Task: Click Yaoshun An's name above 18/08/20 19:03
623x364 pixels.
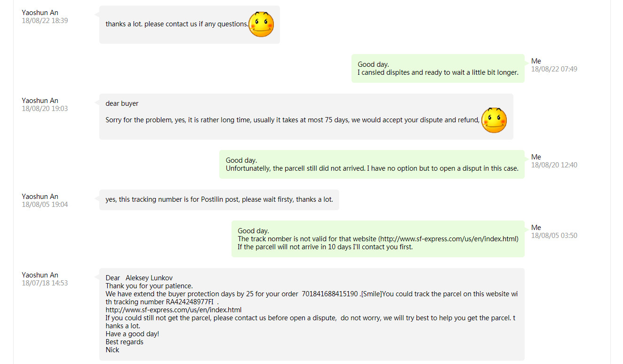Action: pyautogui.click(x=40, y=101)
